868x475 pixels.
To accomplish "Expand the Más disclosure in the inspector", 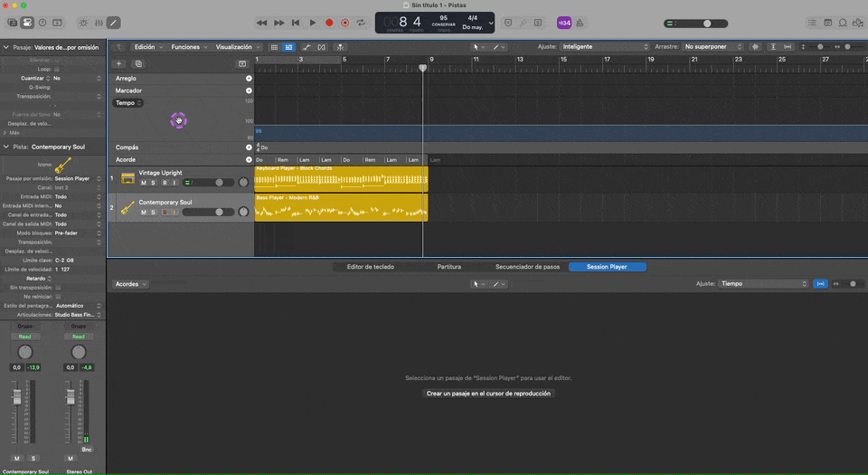I will point(5,133).
